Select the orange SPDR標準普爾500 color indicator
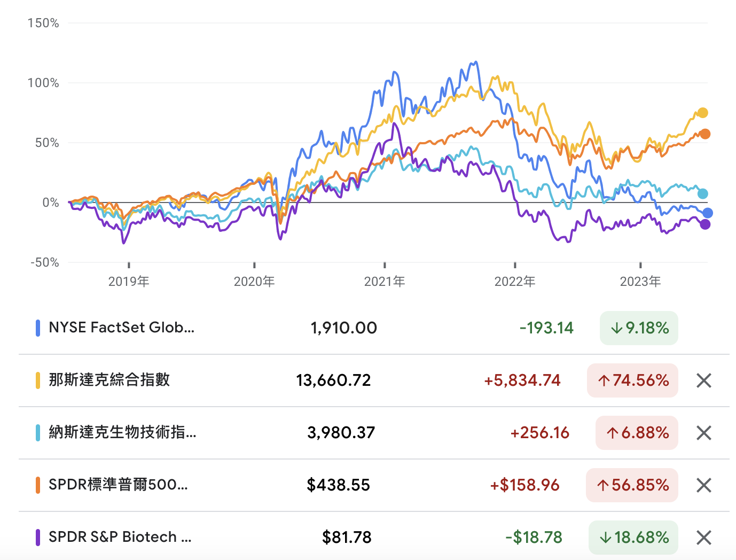 pos(37,485)
